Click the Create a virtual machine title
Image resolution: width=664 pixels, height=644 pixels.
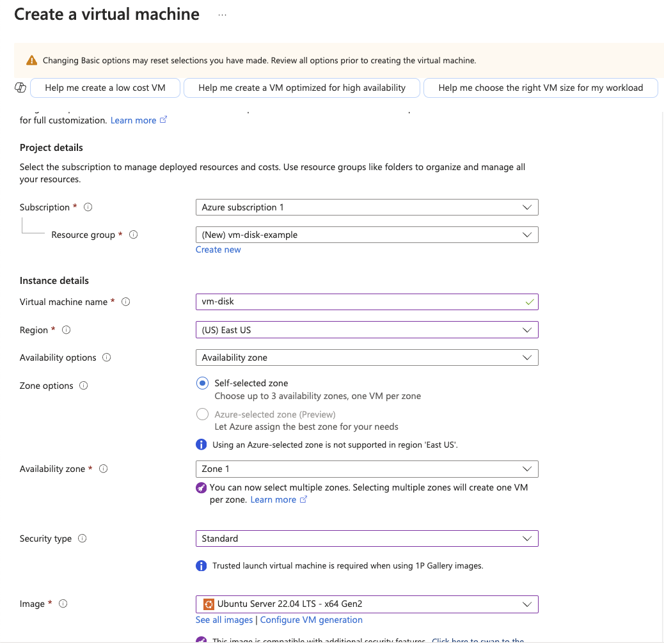(x=107, y=14)
